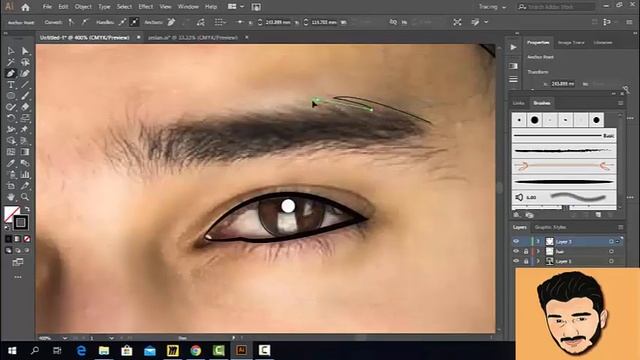Click the Puppet Warp pin tool
This screenshot has height=360, width=640.
point(25,129)
